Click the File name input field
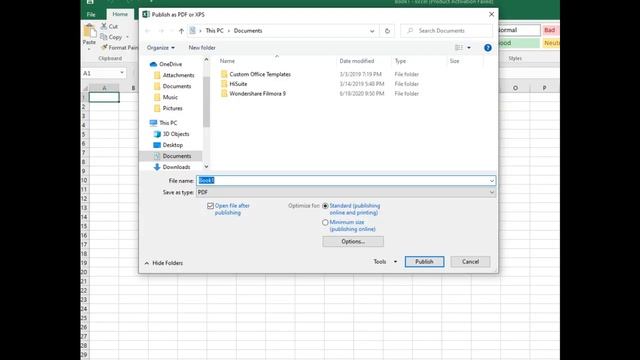Viewport: 640px width, 360px height. click(x=346, y=181)
